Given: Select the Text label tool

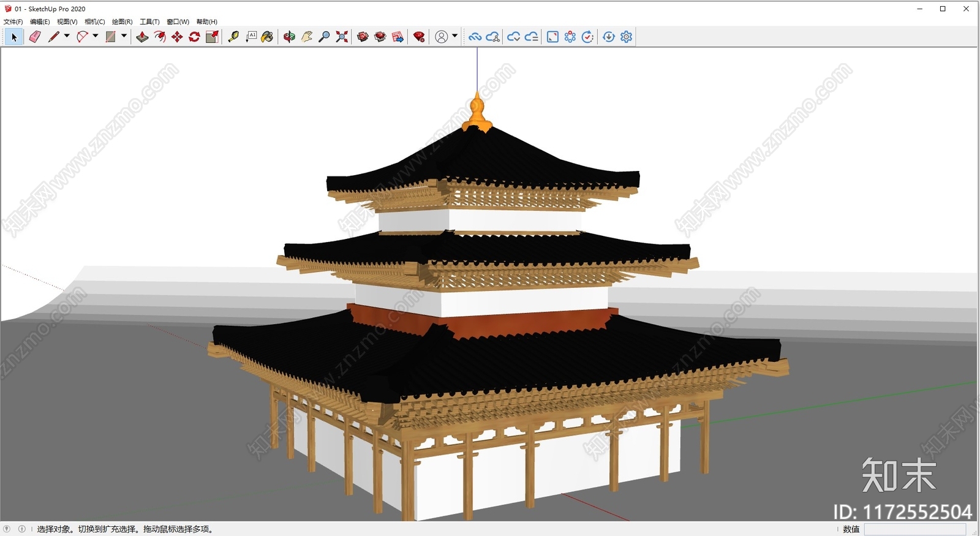Looking at the screenshot, I should click(x=251, y=37).
